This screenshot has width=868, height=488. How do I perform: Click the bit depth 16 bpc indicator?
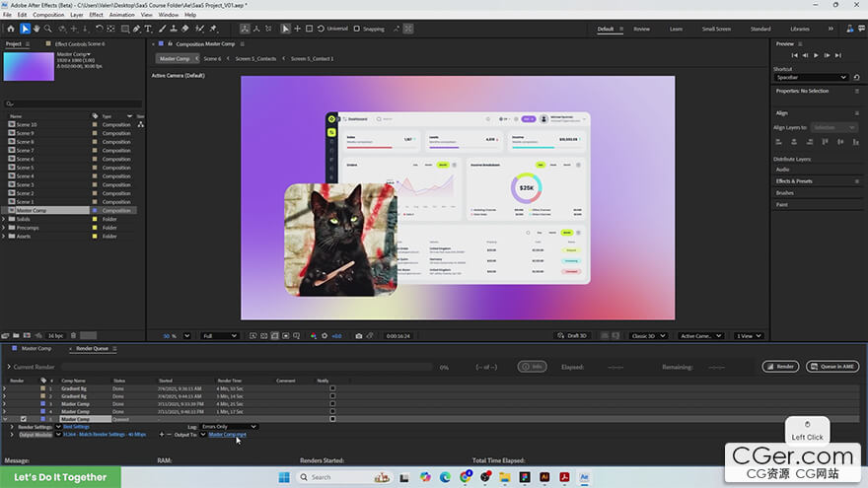pyautogui.click(x=55, y=336)
